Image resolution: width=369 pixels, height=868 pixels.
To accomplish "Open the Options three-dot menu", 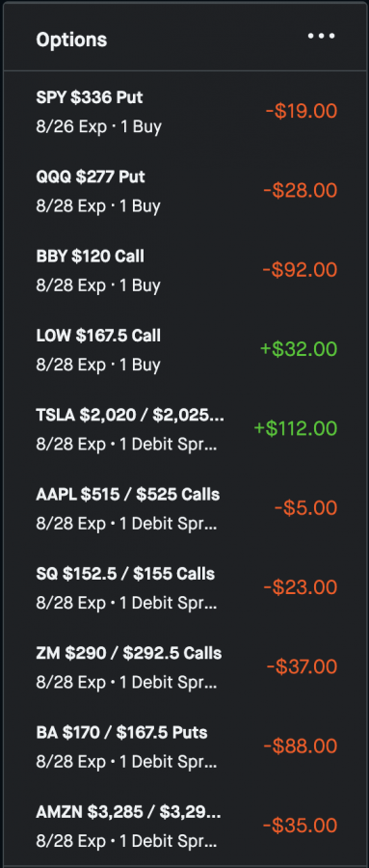I will [322, 36].
